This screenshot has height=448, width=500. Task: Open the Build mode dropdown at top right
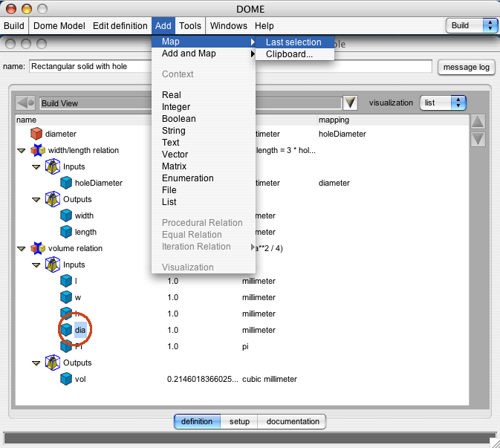pos(472,25)
